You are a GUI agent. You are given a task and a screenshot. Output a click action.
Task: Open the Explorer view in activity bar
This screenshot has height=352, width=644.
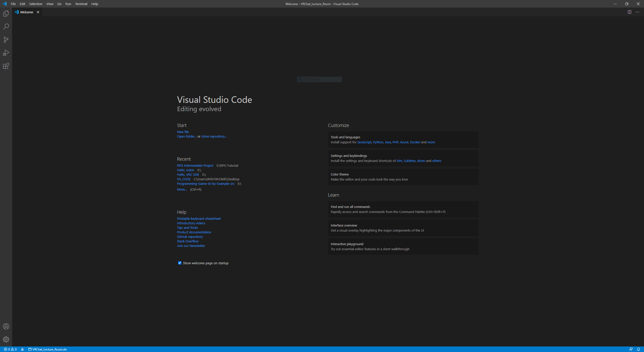(6, 14)
